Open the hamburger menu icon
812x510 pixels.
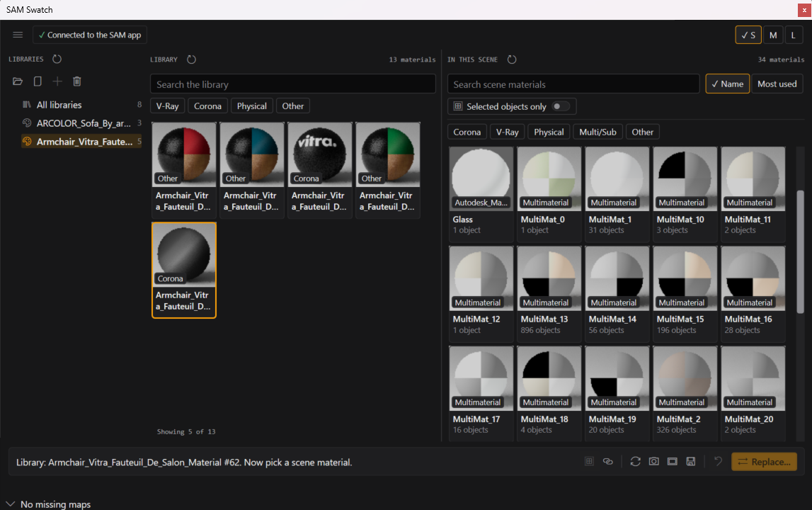(18, 35)
